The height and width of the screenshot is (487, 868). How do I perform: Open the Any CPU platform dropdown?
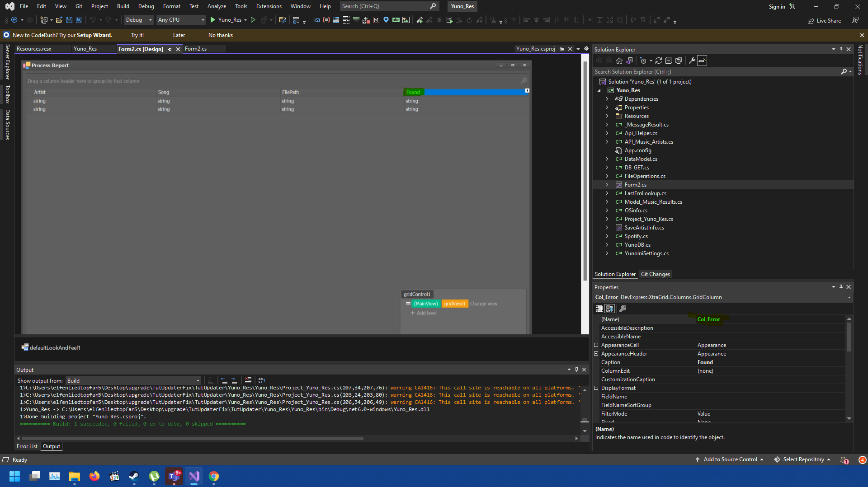(x=181, y=20)
